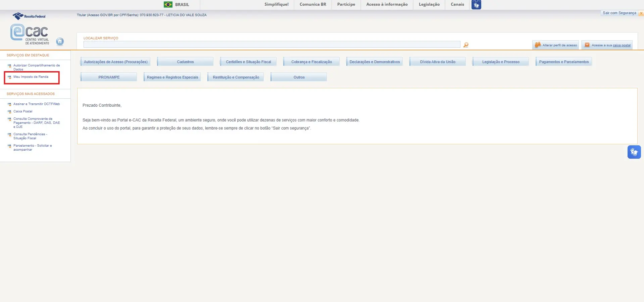Image resolution: width=644 pixels, height=302 pixels.
Task: Open the accessibility hand icon in top bar
Action: pyautogui.click(x=476, y=4)
